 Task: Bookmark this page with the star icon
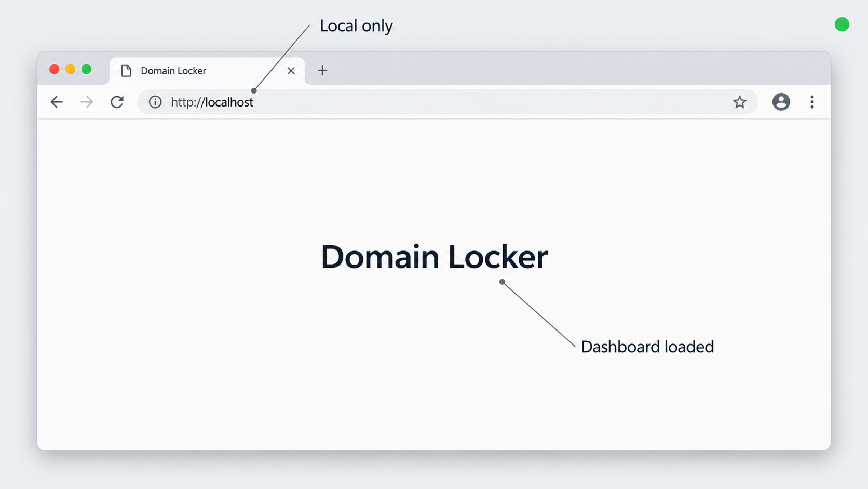point(740,102)
